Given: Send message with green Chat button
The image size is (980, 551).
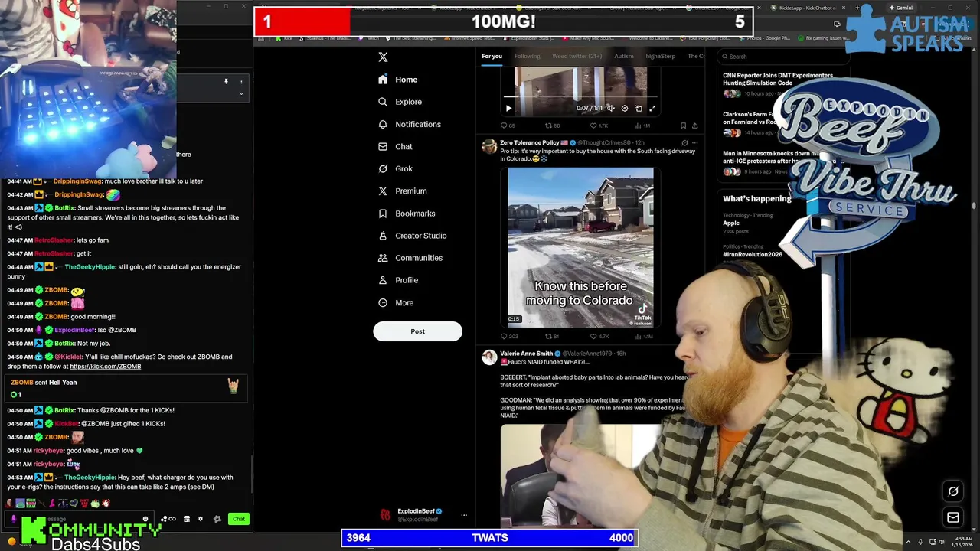Looking at the screenshot, I should 239,519.
